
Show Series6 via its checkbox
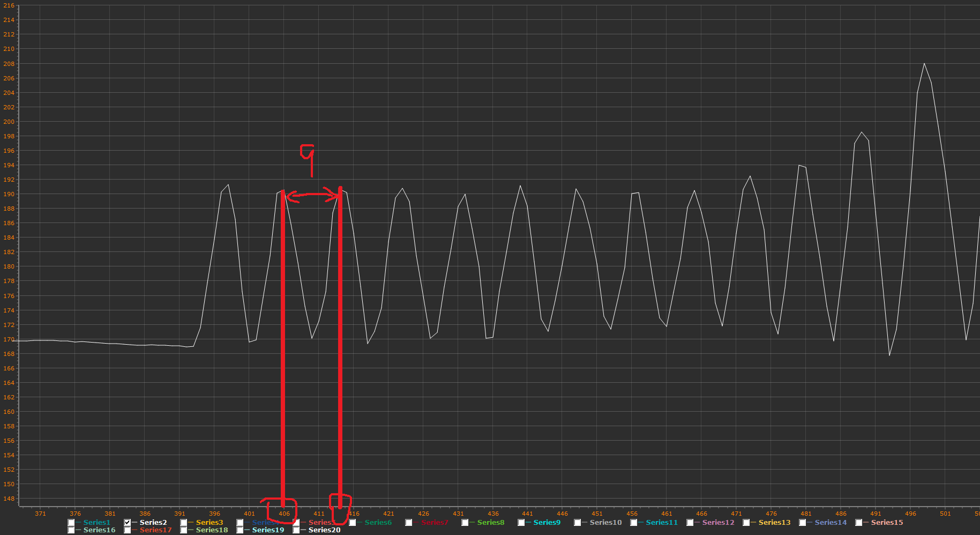[x=353, y=523]
